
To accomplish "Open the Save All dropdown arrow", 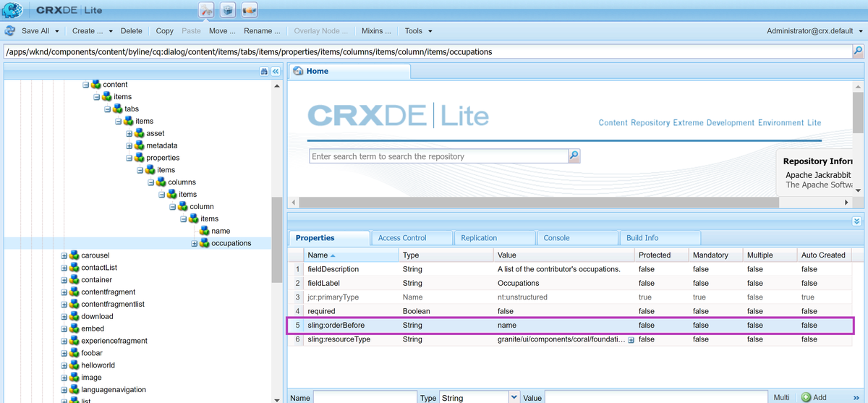I will pyautogui.click(x=57, y=31).
